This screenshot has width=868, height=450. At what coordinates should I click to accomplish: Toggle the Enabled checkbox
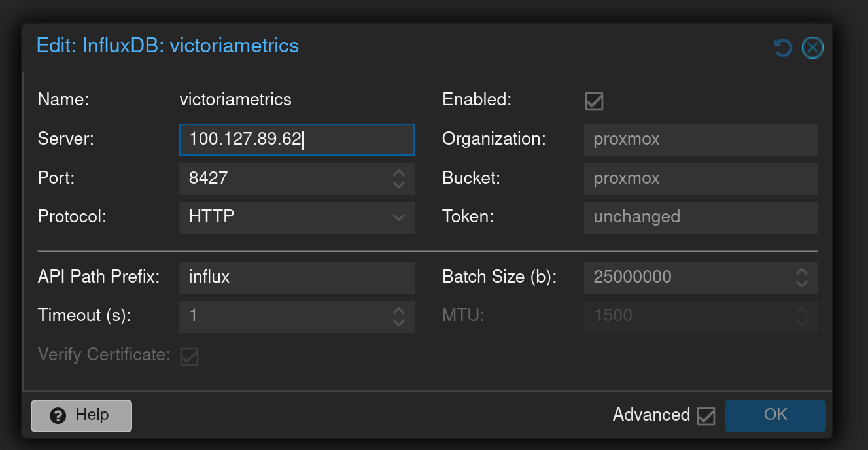(594, 101)
